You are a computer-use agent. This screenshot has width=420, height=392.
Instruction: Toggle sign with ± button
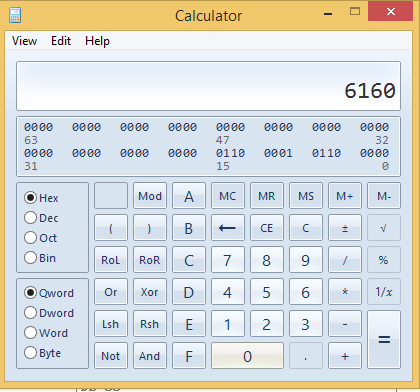click(345, 228)
